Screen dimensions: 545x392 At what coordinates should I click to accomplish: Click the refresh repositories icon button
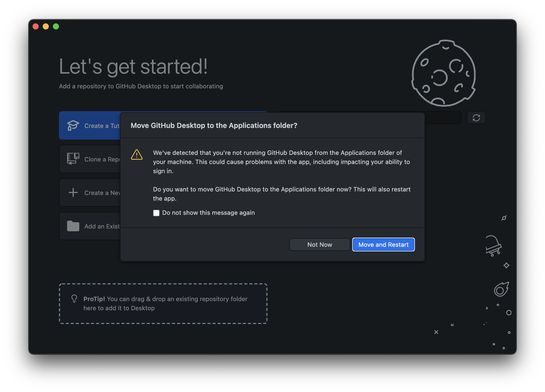click(476, 118)
